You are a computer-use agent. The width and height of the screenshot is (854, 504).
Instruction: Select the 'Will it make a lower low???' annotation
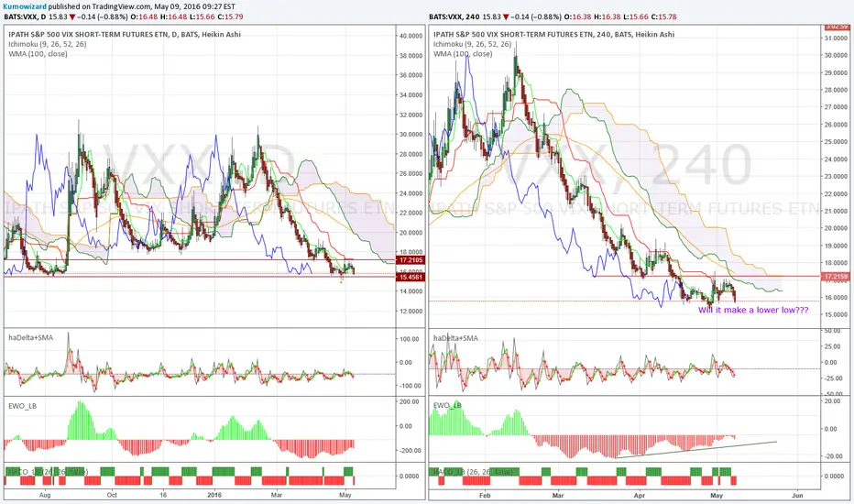pyautogui.click(x=753, y=310)
